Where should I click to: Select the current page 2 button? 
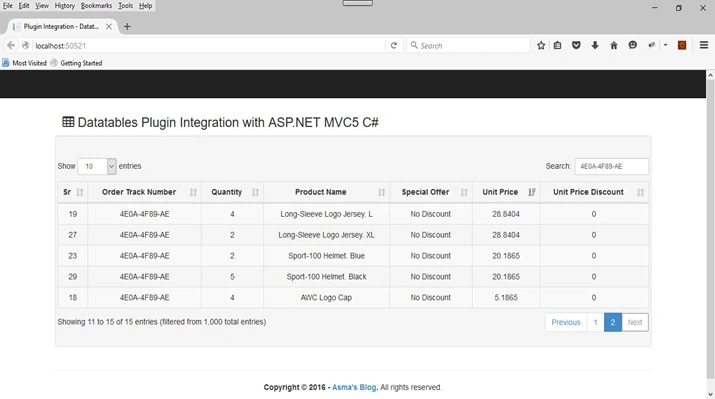[x=613, y=322]
